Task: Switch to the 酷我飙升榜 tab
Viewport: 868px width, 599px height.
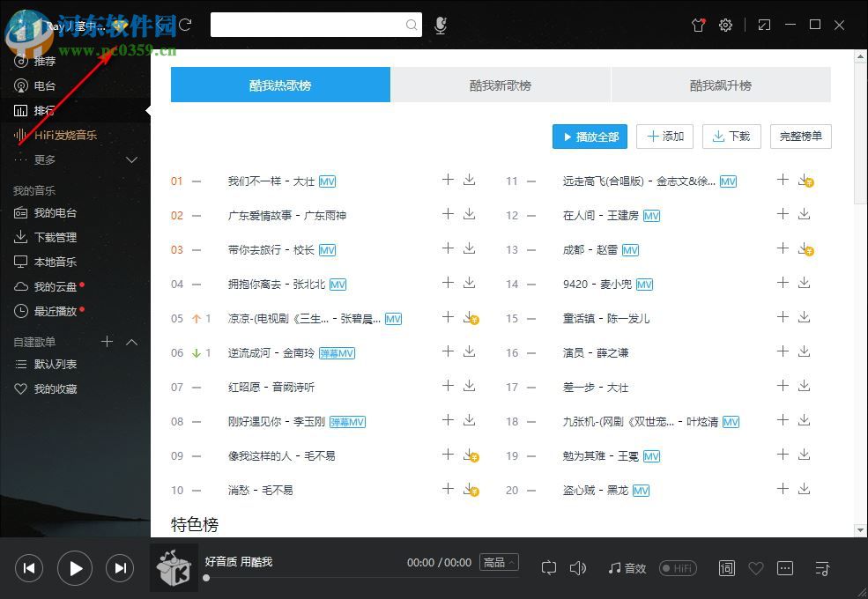Action: [721, 85]
